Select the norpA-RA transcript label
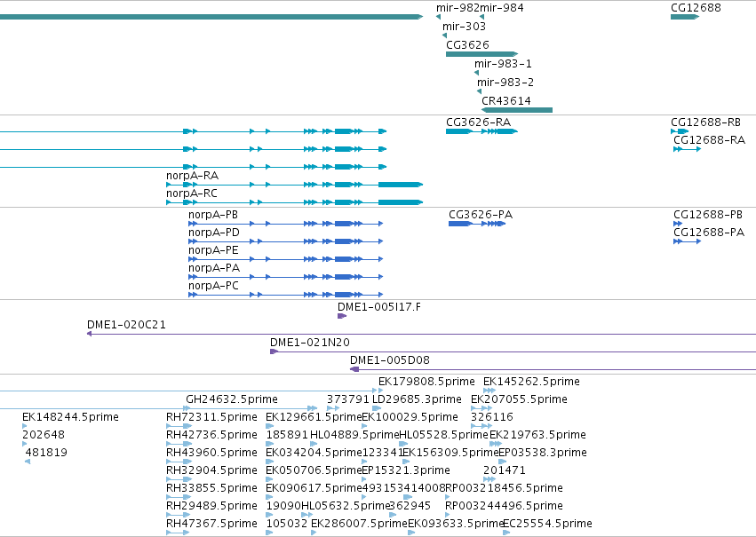Viewport: 756px width, 537px height. tap(193, 176)
